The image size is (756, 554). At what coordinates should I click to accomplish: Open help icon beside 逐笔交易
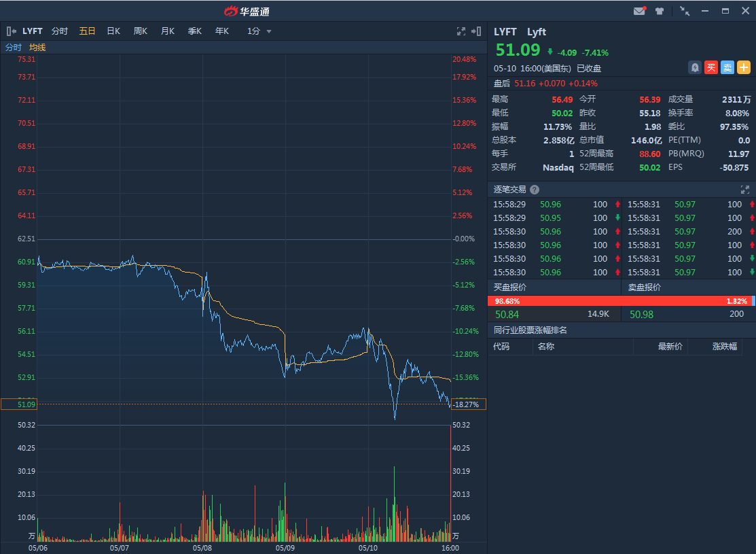tap(534, 190)
